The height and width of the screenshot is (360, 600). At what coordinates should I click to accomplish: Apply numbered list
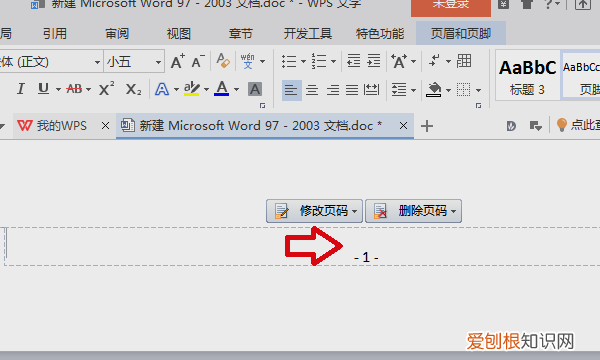319,61
